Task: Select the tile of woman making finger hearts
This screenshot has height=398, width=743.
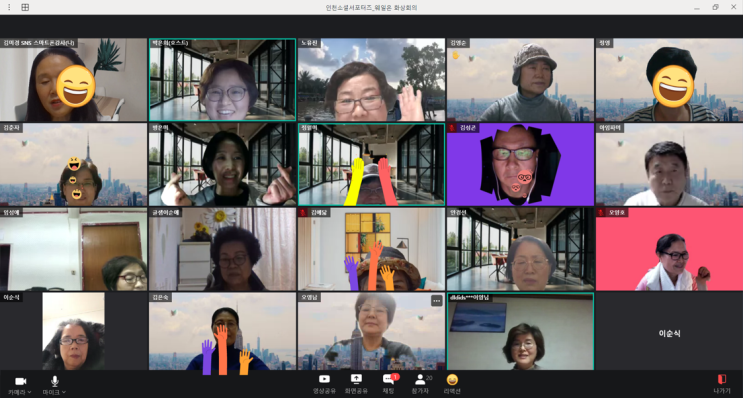Action: [x=222, y=164]
